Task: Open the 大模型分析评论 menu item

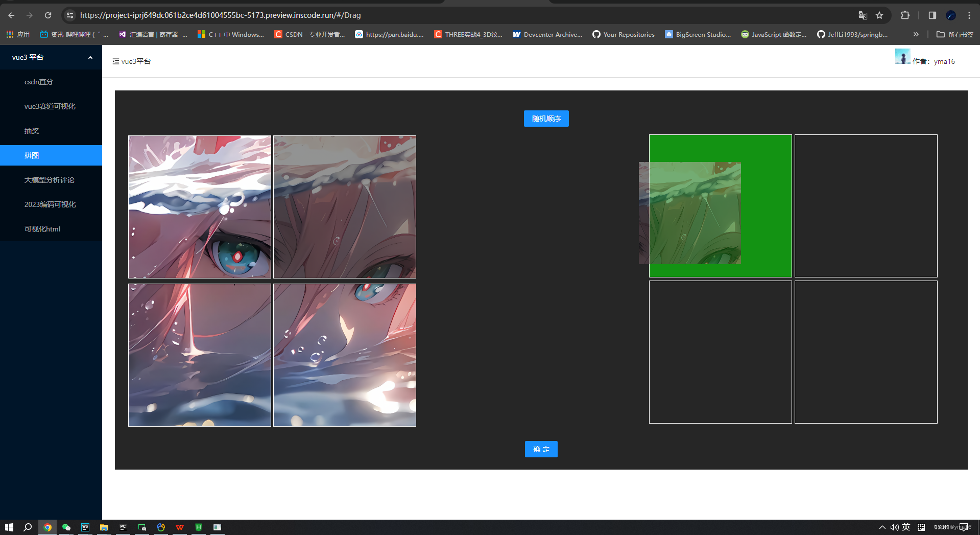Action: pos(51,180)
